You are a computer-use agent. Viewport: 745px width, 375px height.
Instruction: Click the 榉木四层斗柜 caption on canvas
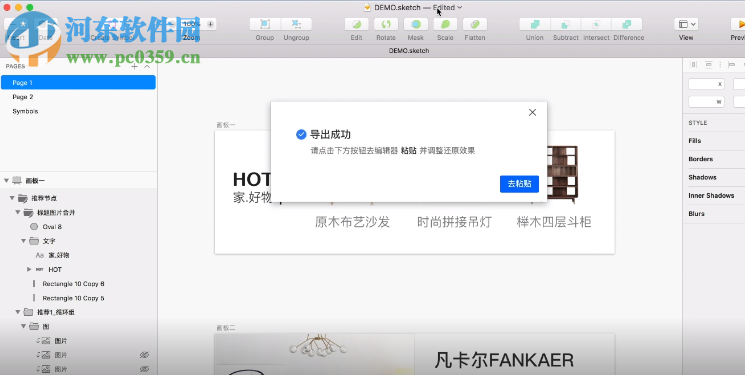point(554,222)
